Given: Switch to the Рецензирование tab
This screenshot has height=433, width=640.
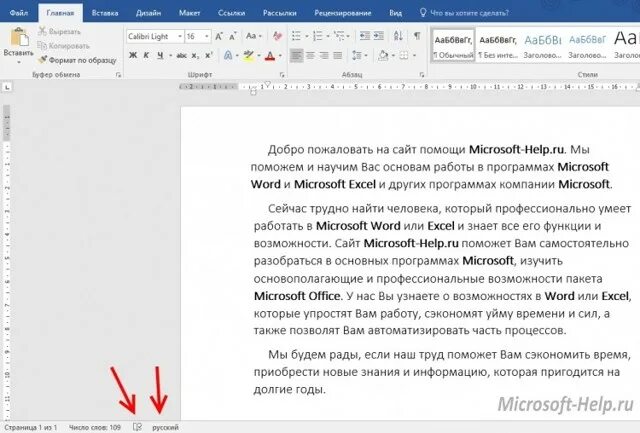Looking at the screenshot, I should click(x=342, y=13).
